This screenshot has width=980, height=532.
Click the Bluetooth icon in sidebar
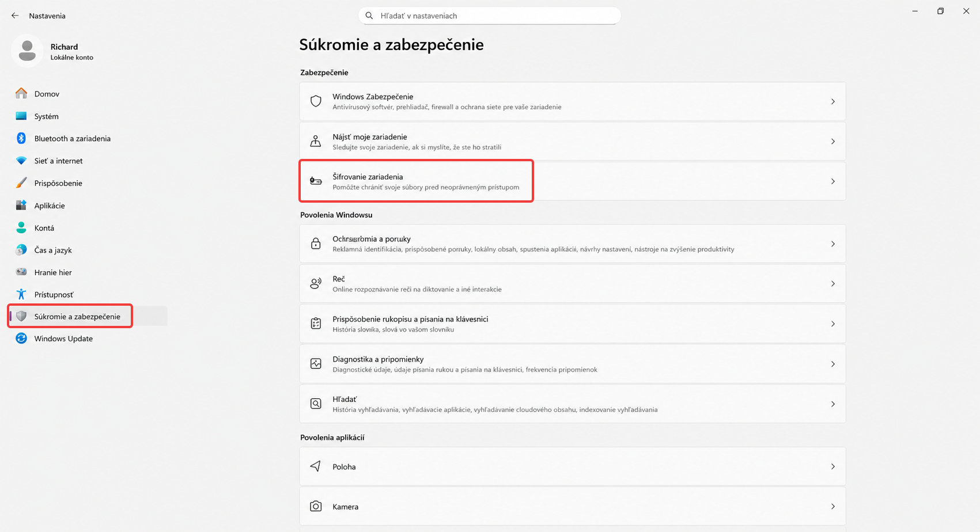21,138
